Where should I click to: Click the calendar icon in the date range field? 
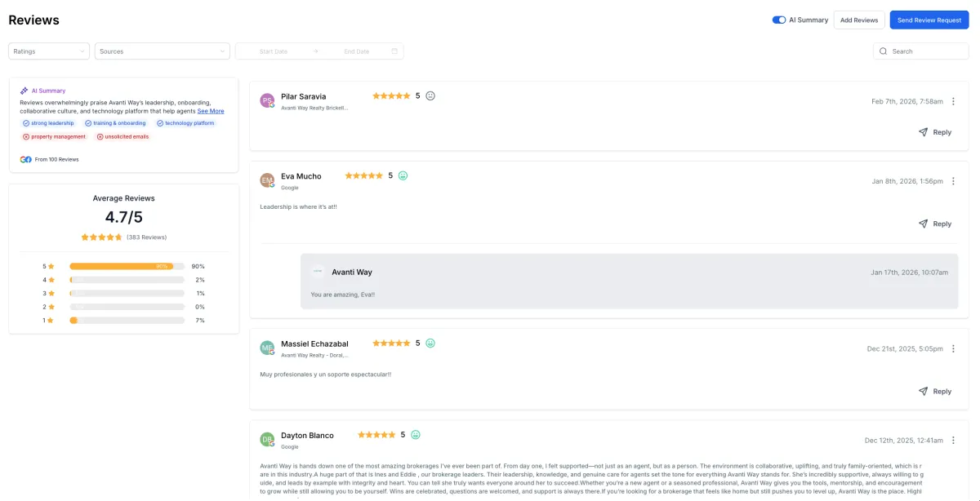click(x=394, y=51)
